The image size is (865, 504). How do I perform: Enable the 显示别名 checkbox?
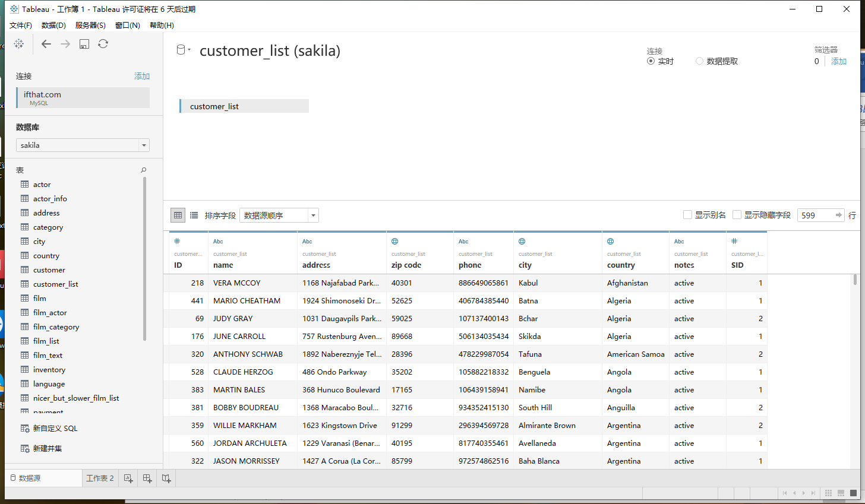pos(688,215)
